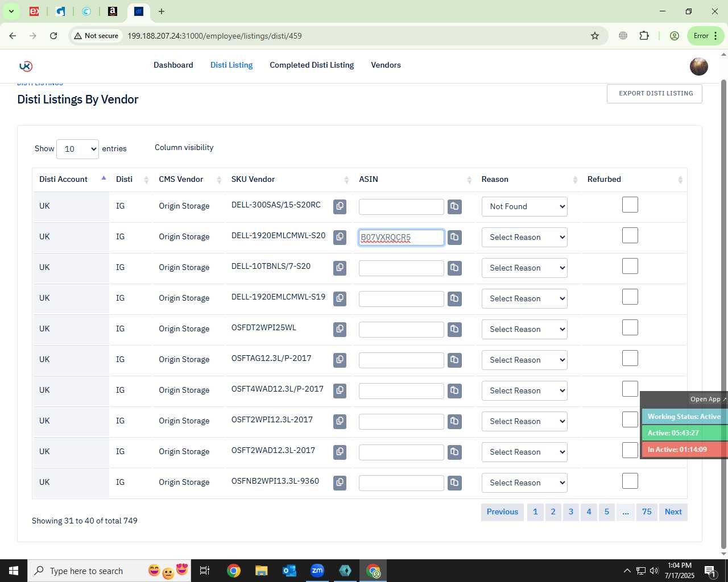Open File Explorer from the taskbar
This screenshot has height=582, width=728.
pyautogui.click(x=261, y=571)
